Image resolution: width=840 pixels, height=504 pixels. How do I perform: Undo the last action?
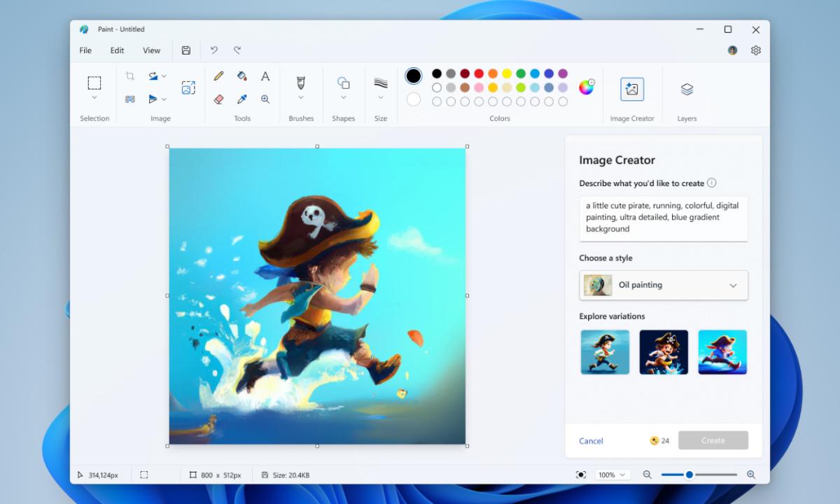point(214,50)
